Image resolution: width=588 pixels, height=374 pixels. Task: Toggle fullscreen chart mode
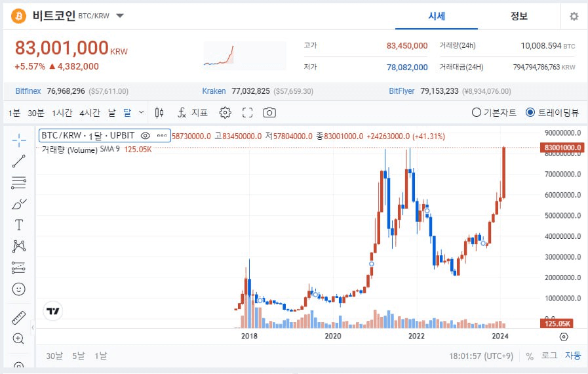click(247, 112)
